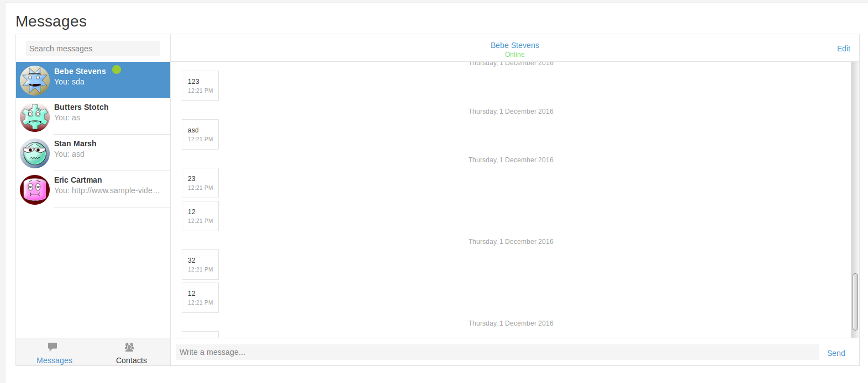Click the 'asd' message bubble
This screenshot has height=383, width=868.
tap(200, 134)
